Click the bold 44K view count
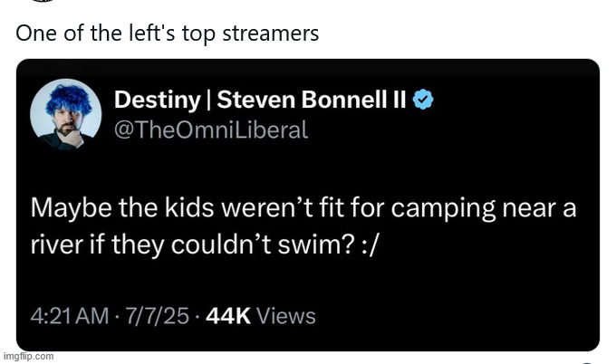Viewport: 616px width, 364px height. tap(229, 316)
